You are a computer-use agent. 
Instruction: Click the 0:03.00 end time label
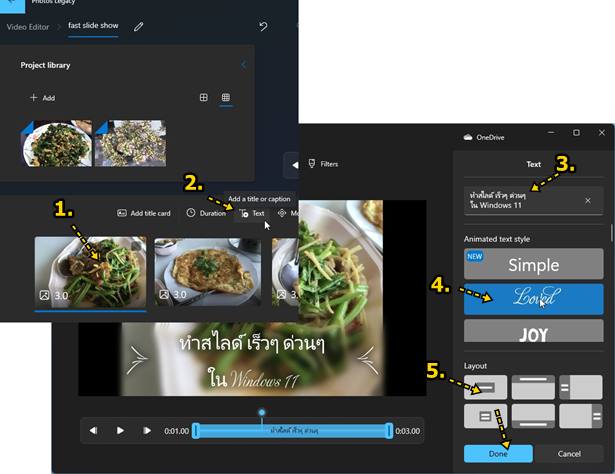point(407,431)
